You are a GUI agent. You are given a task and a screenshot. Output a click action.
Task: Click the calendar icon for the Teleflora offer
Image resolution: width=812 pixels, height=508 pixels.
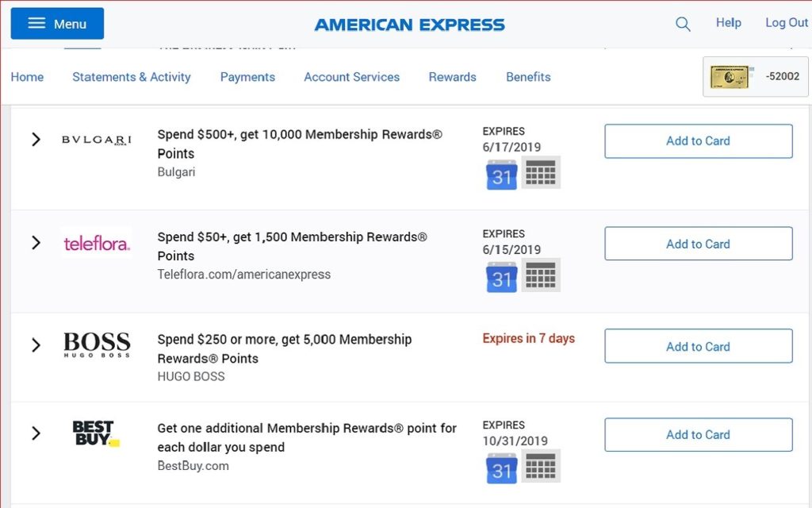pos(501,275)
